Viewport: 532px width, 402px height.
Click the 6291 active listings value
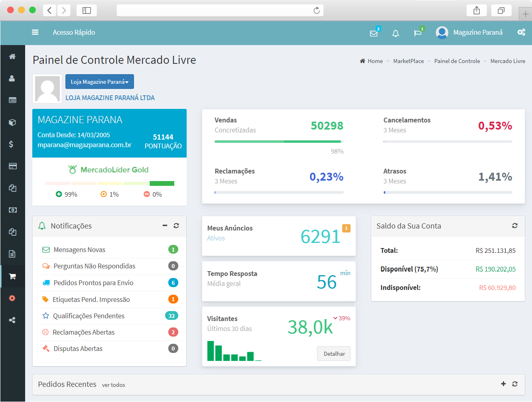click(x=320, y=236)
